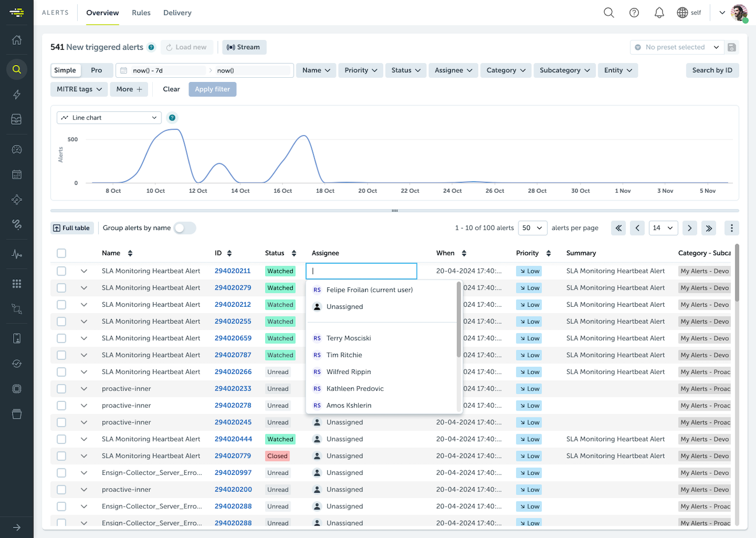Screen dimensions: 756x538
Task: Click the help question mark icon in header
Action: 634,12
